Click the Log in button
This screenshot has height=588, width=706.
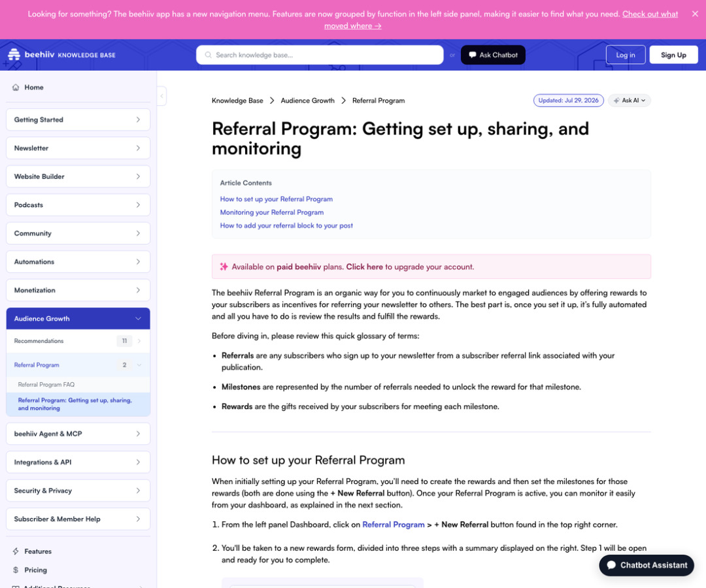click(626, 55)
